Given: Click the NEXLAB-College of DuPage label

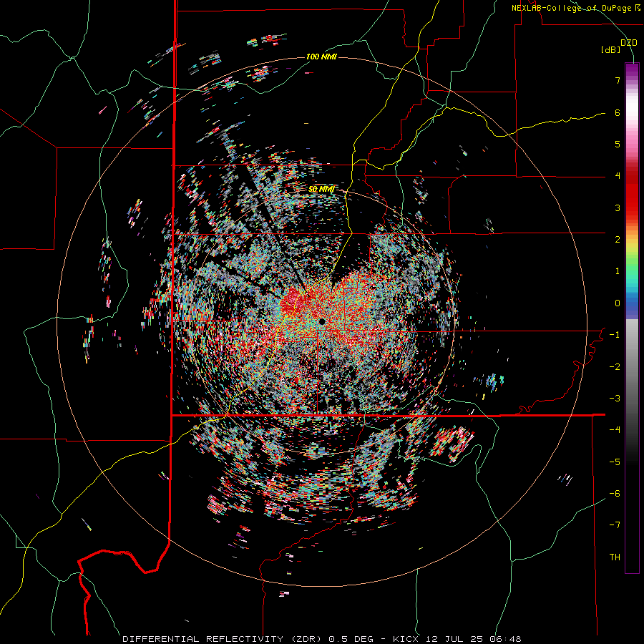Looking at the screenshot, I should click(571, 8).
